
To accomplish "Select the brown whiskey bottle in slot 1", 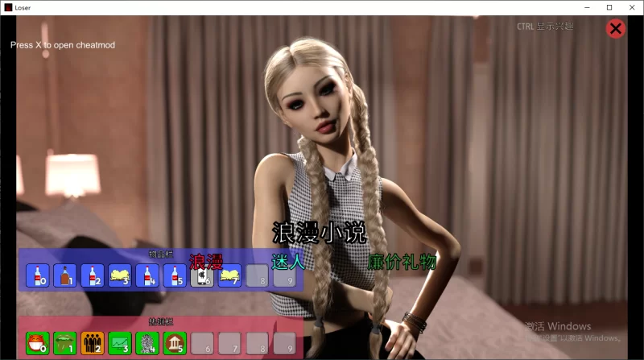I will pyautogui.click(x=65, y=275).
